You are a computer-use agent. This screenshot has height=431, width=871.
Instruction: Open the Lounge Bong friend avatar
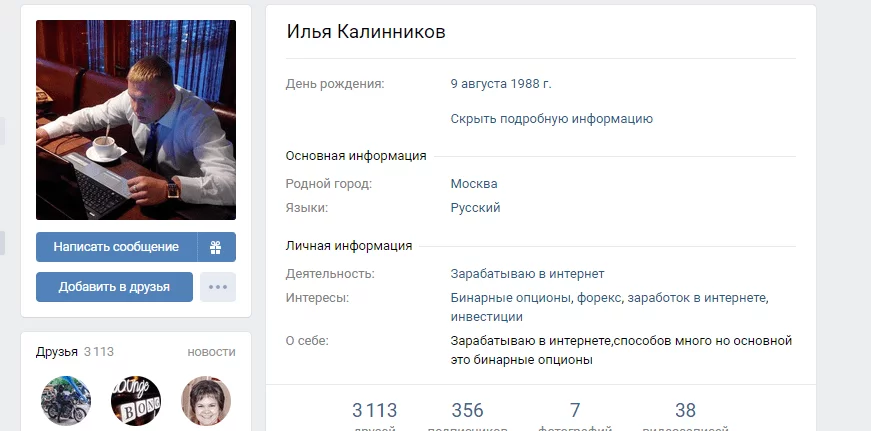point(136,400)
